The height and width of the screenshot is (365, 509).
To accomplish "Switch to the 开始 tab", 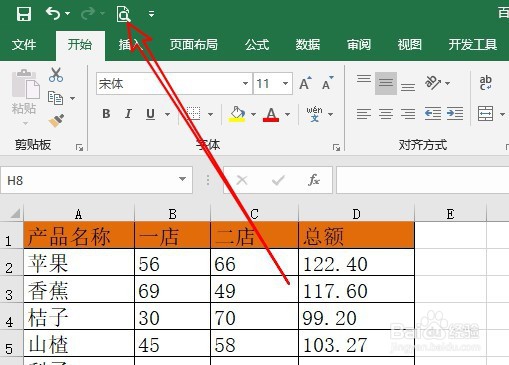I will pos(80,45).
